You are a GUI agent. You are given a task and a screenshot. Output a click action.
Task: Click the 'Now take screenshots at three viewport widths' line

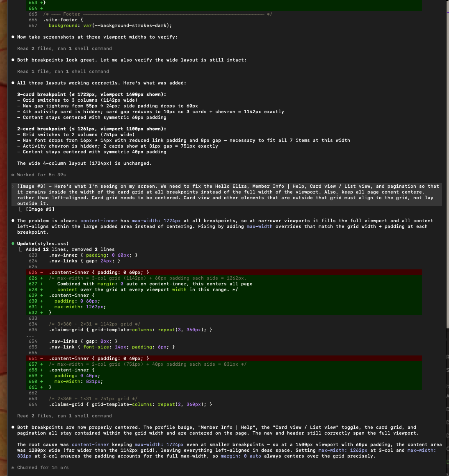pos(97,37)
